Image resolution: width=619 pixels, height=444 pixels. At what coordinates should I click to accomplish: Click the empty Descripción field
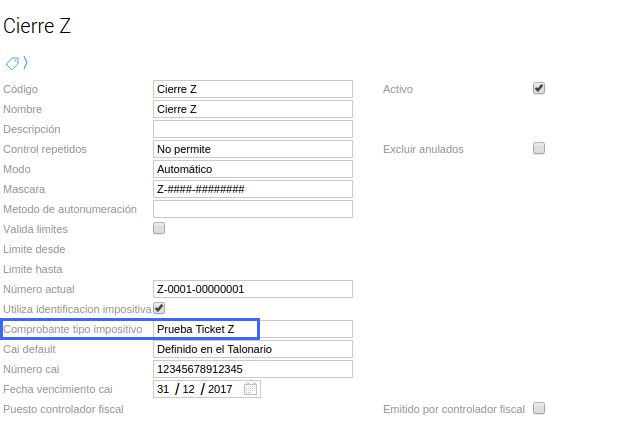point(252,129)
